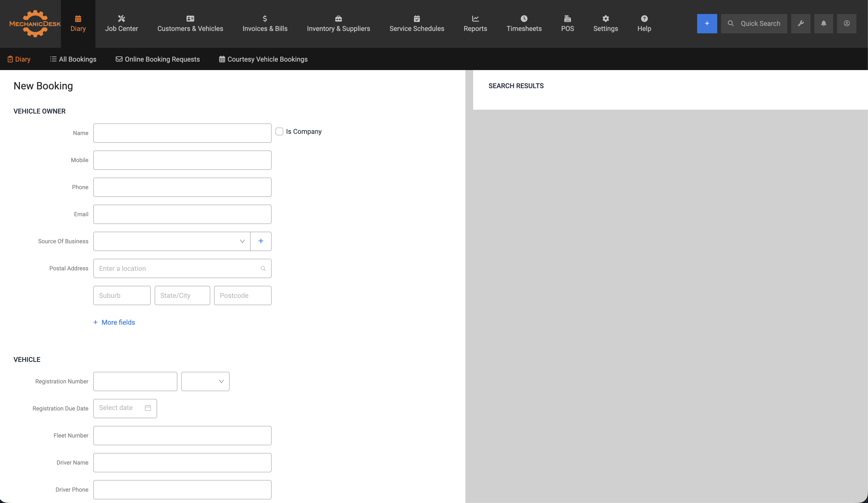
Task: Click into the owner Name field
Action: point(182,133)
